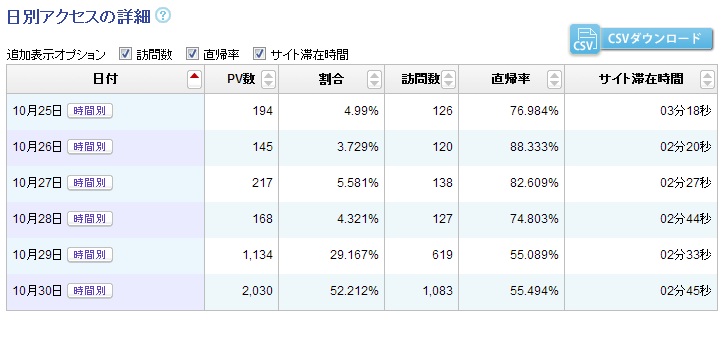Click the 日別アクセスの詳細 heading
This screenshot has width=724, height=360.
pos(78,16)
